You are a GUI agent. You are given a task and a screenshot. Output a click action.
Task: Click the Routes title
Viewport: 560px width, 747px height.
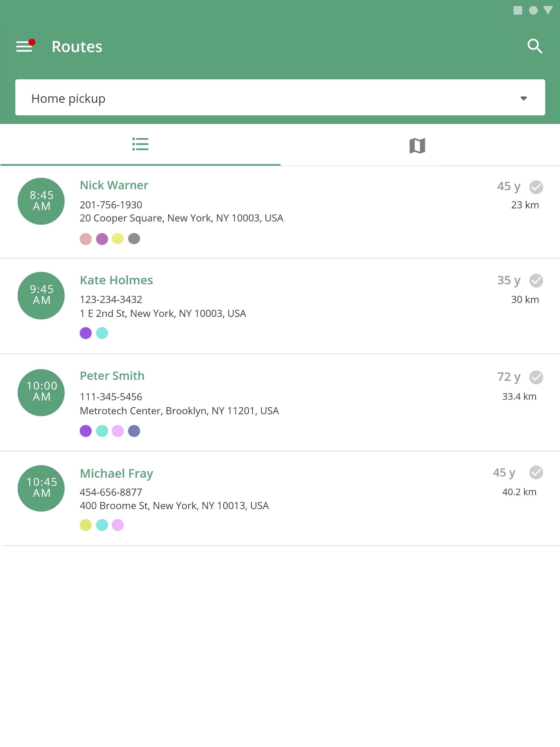pyautogui.click(x=77, y=46)
